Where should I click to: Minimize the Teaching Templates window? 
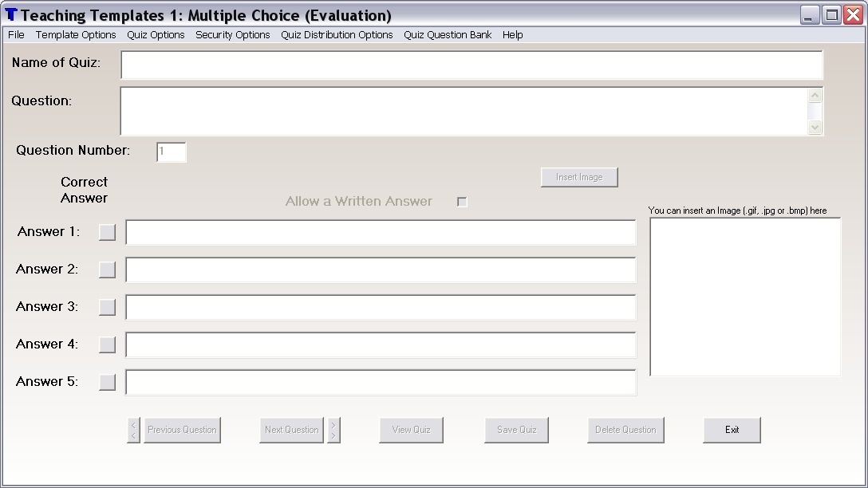click(809, 15)
